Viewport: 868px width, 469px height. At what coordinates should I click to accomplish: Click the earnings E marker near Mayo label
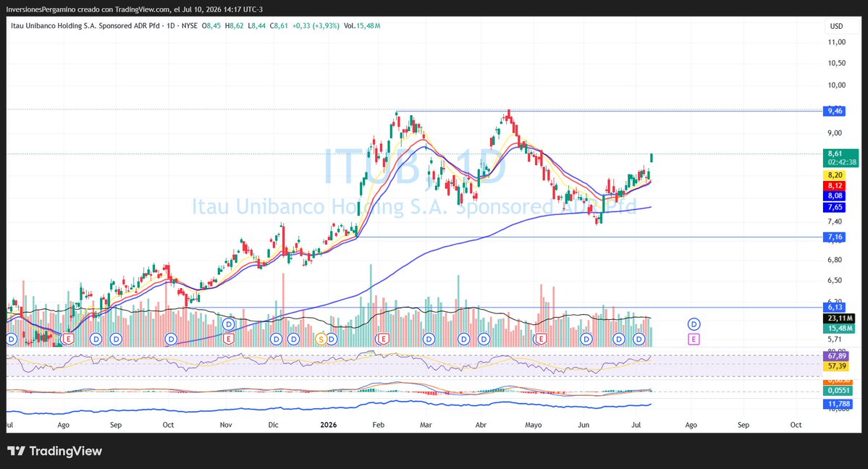(541, 338)
